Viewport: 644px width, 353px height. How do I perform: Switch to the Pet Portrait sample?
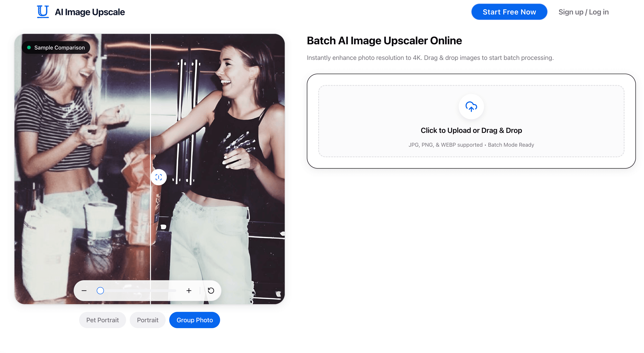(103, 320)
